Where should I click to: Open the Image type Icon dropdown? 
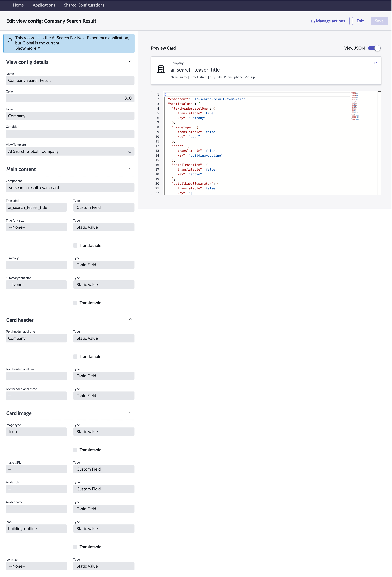(x=36, y=432)
